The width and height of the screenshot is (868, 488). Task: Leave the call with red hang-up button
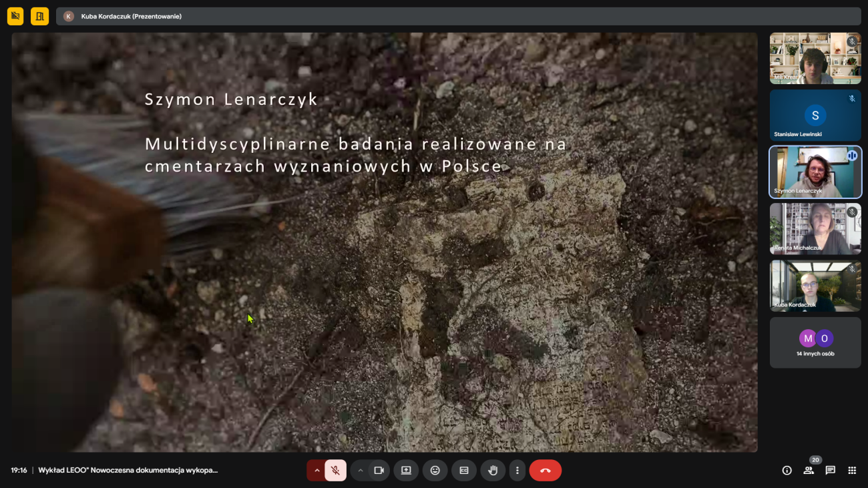[545, 471]
